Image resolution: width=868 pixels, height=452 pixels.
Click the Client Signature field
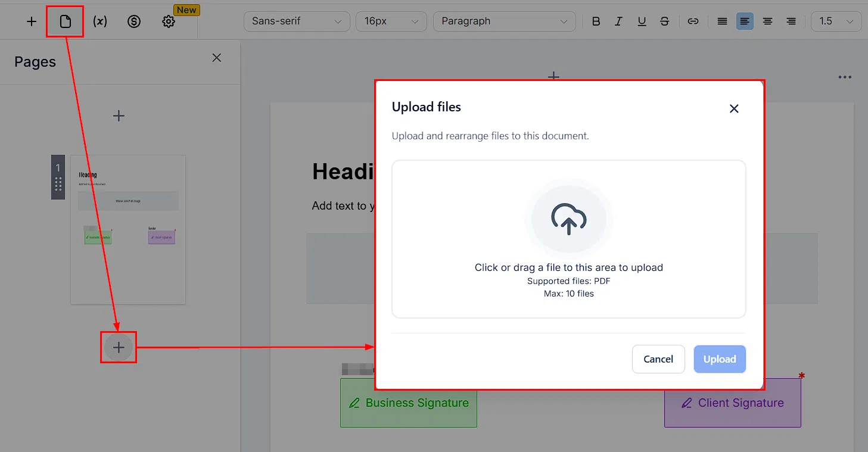[733, 403]
